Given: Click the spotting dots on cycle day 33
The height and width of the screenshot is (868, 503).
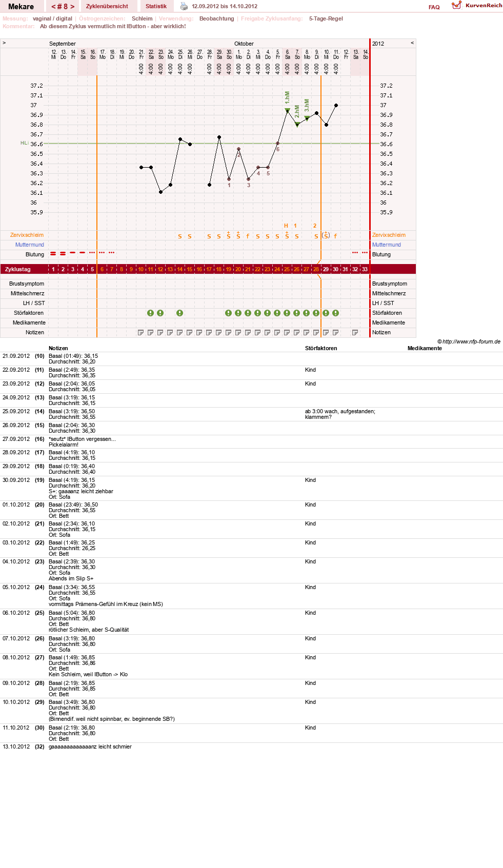Looking at the screenshot, I should point(365,253).
